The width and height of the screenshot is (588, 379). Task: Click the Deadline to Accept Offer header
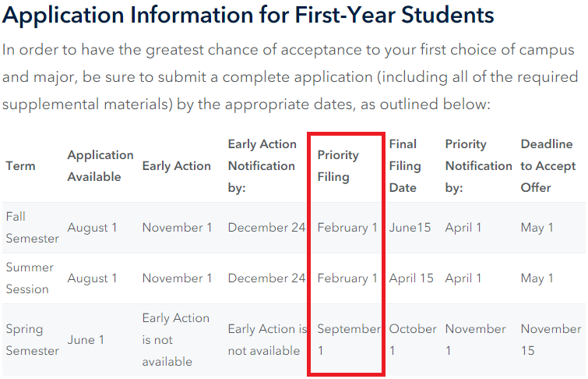click(x=548, y=166)
